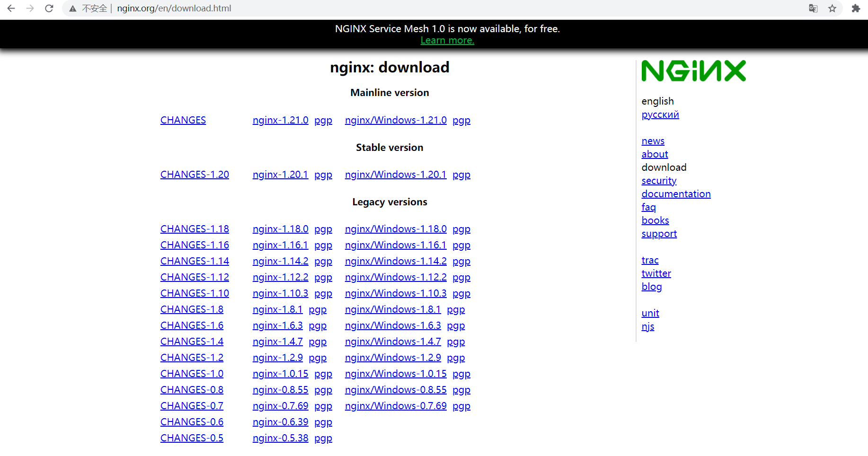Open CHANGES-1.10 link

click(195, 293)
